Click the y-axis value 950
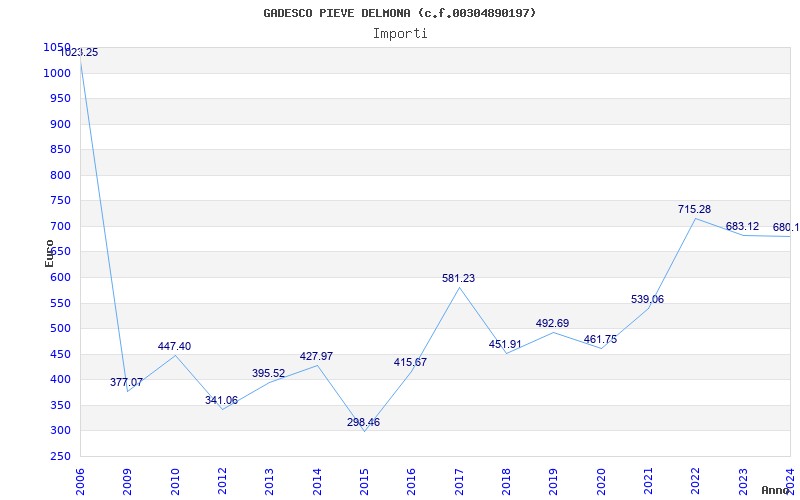Screen dimensions: 800x500 60,98
